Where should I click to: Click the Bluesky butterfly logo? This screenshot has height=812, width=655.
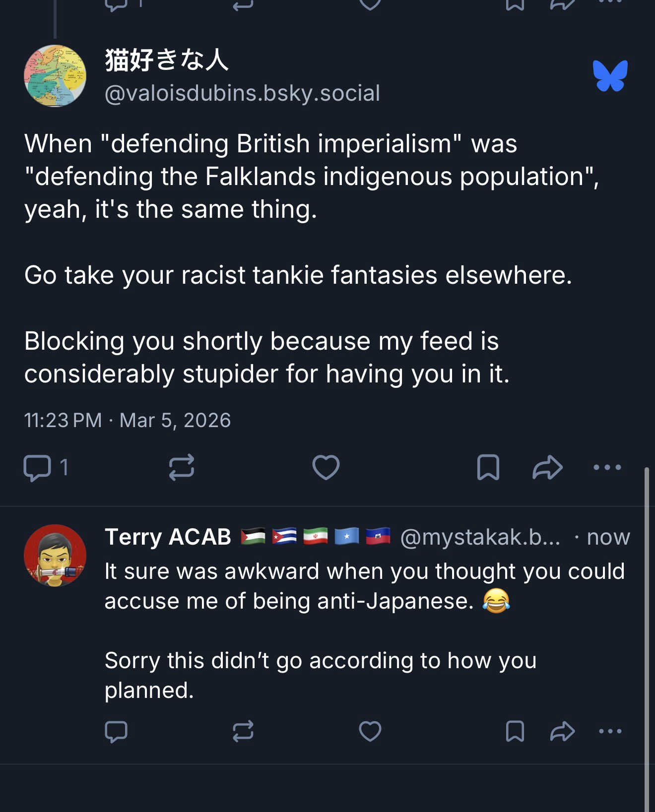pyautogui.click(x=610, y=76)
